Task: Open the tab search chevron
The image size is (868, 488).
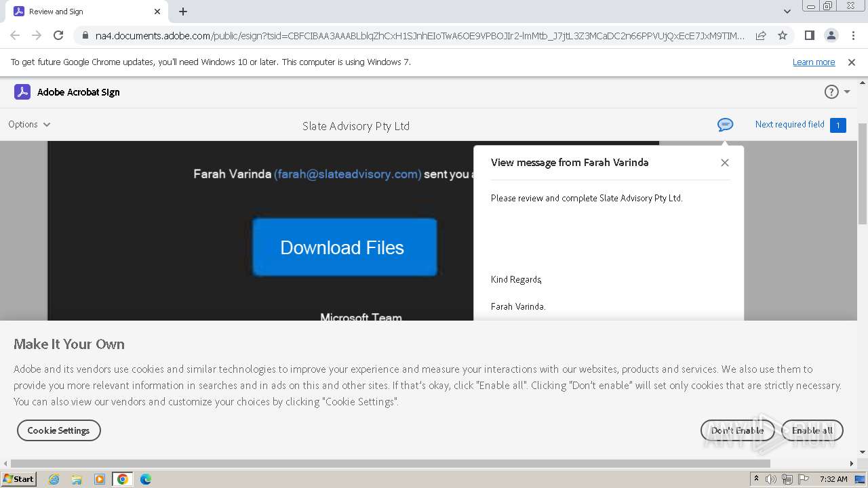Action: coord(787,12)
